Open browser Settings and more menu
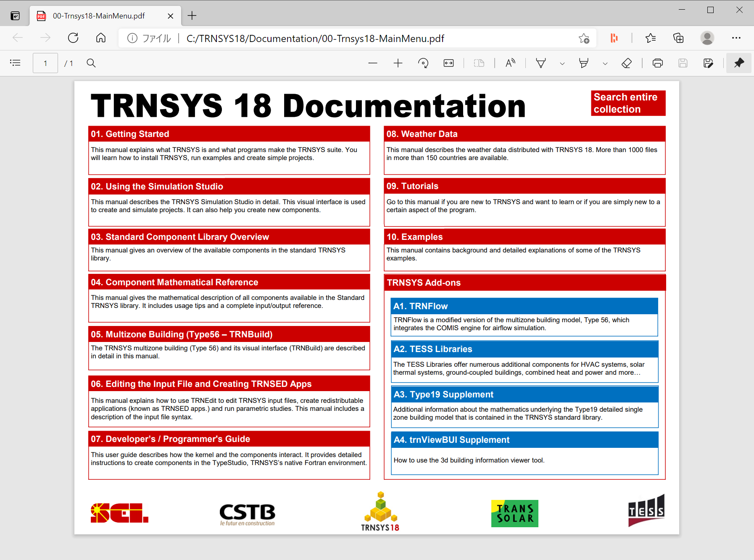 736,38
